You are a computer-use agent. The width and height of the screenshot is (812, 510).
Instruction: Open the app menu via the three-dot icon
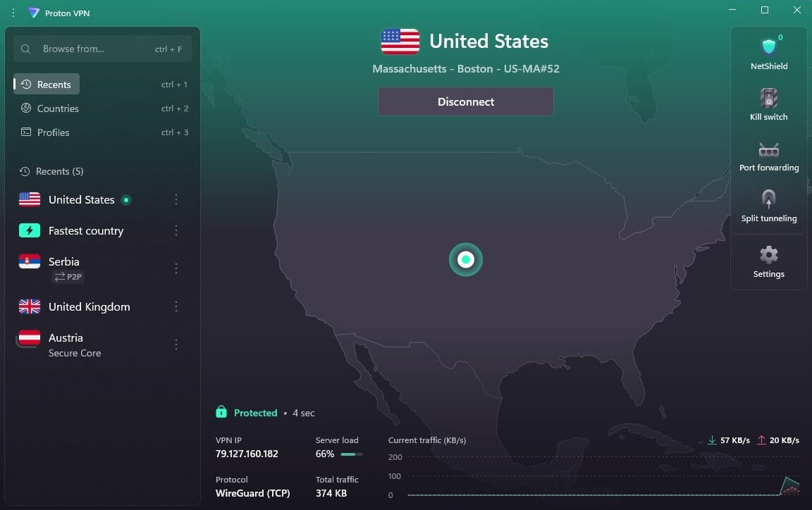[x=13, y=13]
